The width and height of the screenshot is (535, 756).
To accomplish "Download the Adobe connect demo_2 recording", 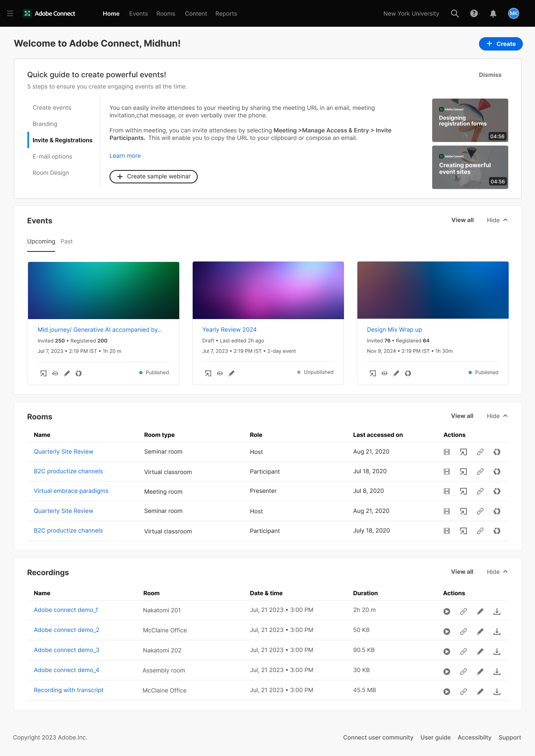I will click(497, 632).
